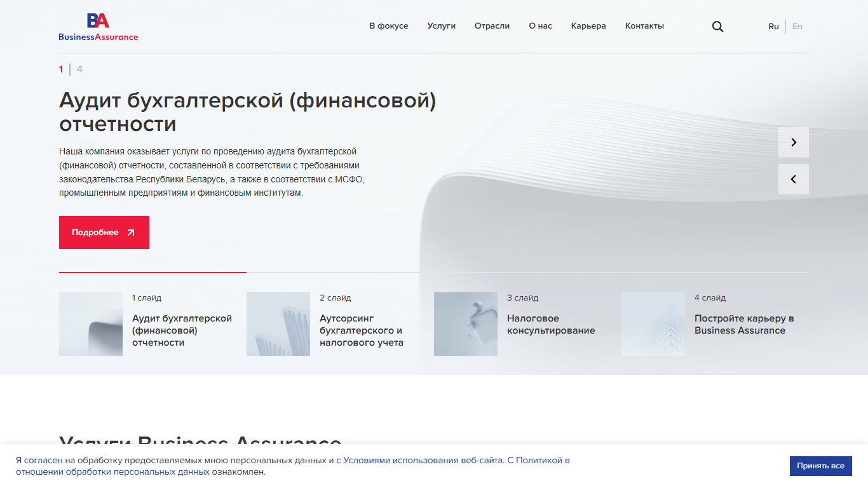The height and width of the screenshot is (488, 868).
Task: Open the Business Assurance logo homepage
Action: 98,27
